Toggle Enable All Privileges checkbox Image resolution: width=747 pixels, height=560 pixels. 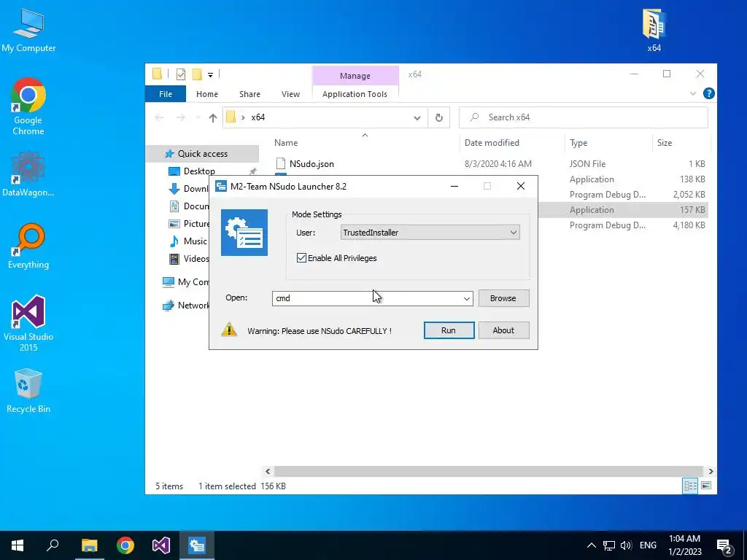tap(301, 257)
